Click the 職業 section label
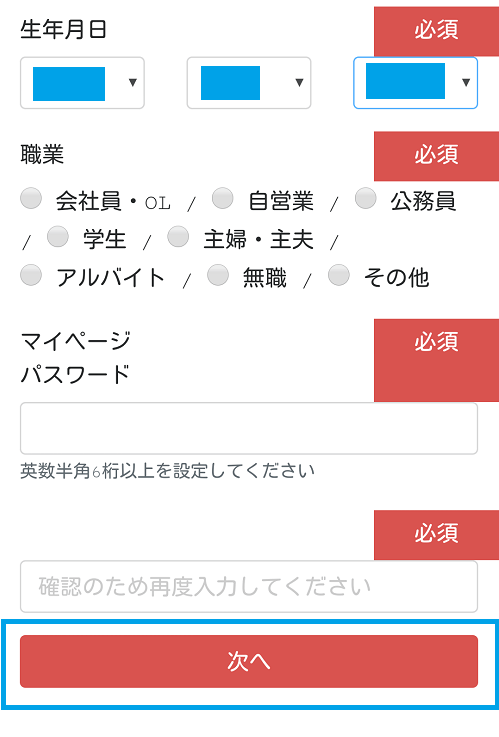499x737 pixels. tap(42, 154)
